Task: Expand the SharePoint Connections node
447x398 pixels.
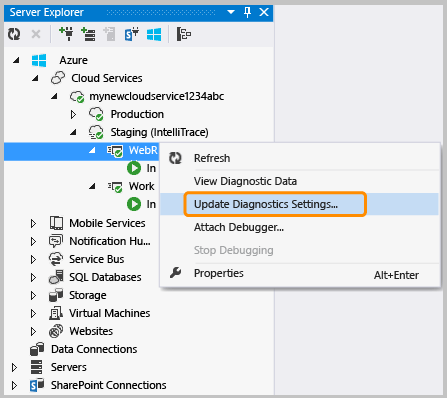Action: [x=14, y=385]
